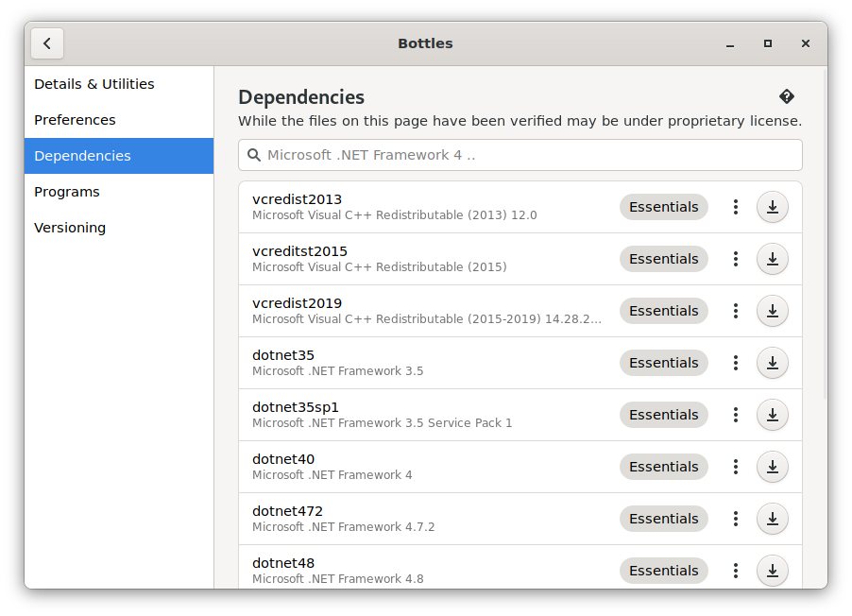Click the search magnifier icon

(x=254, y=154)
